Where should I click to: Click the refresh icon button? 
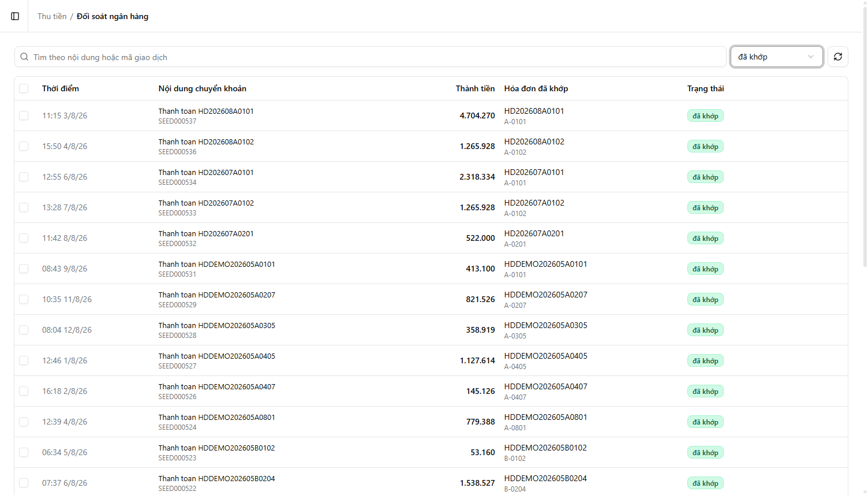tap(838, 57)
